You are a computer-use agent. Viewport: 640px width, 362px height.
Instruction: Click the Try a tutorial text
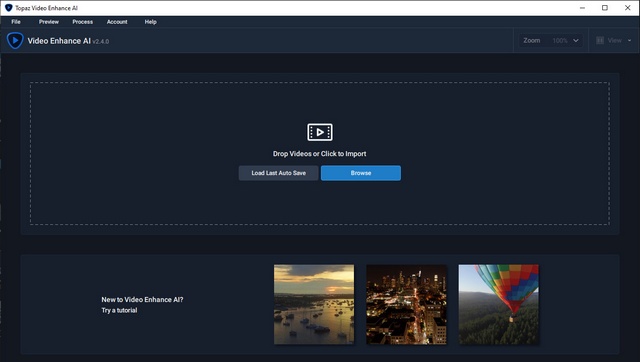[x=119, y=310]
